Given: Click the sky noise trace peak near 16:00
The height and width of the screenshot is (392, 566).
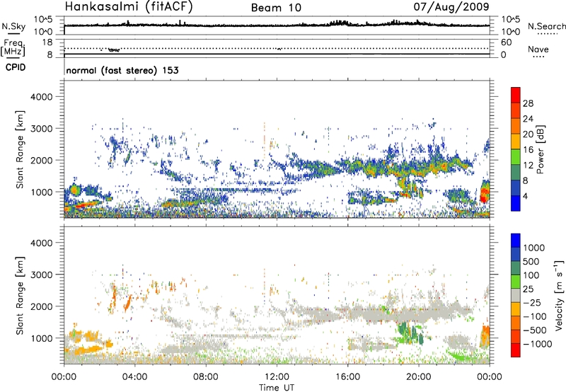Looking at the screenshot, I should [x=340, y=23].
